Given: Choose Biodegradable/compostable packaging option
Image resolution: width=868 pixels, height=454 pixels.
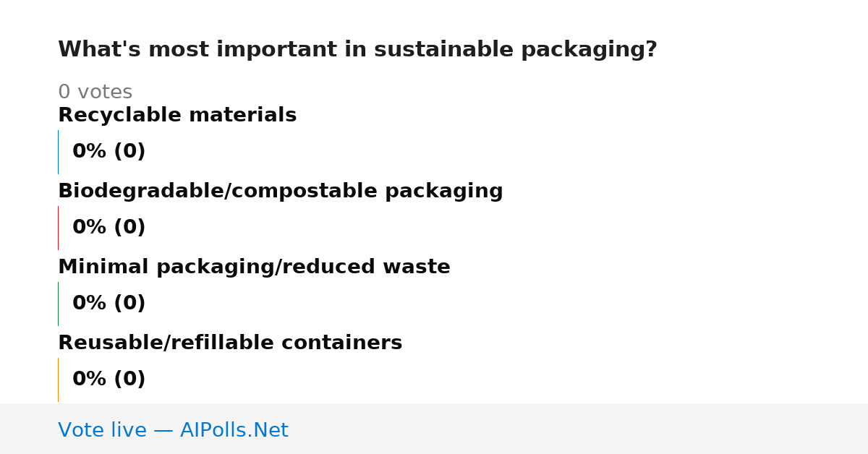Looking at the screenshot, I should pyautogui.click(x=281, y=192).
